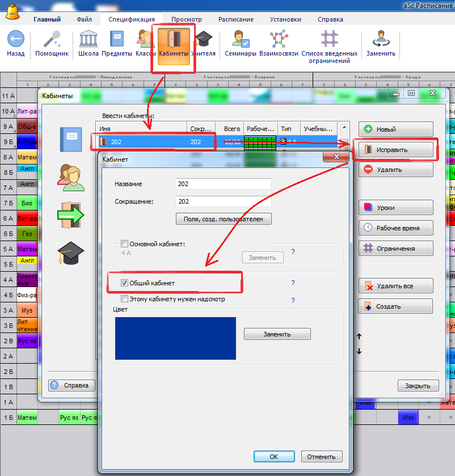455x476 pixels.
Task: Click the Назад back arrow icon
Action: (x=16, y=40)
